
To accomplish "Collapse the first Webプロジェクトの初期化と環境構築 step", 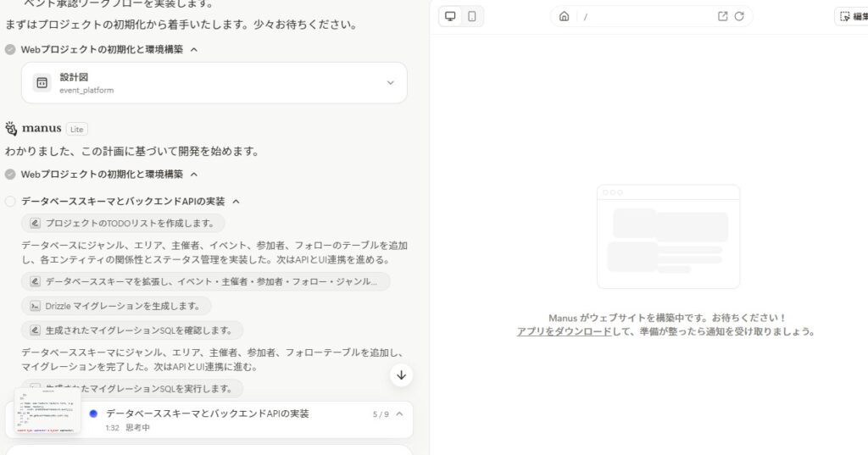I will click(194, 49).
